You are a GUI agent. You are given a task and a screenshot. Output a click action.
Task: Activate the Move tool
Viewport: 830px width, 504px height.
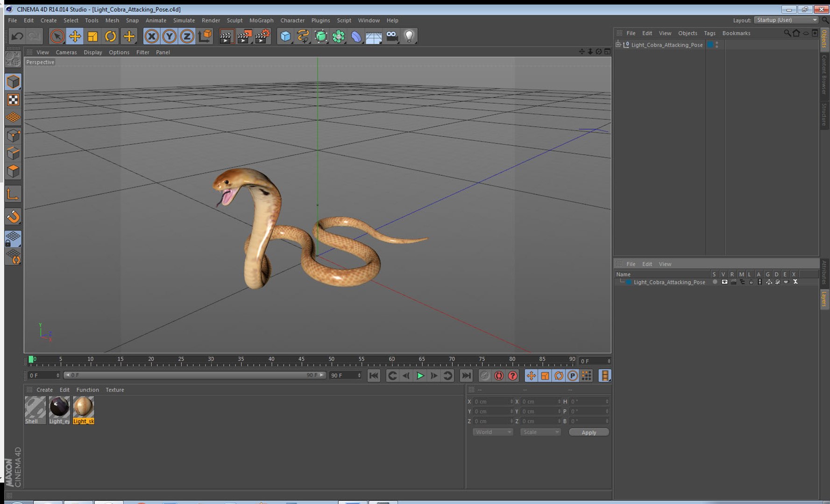[75, 36]
